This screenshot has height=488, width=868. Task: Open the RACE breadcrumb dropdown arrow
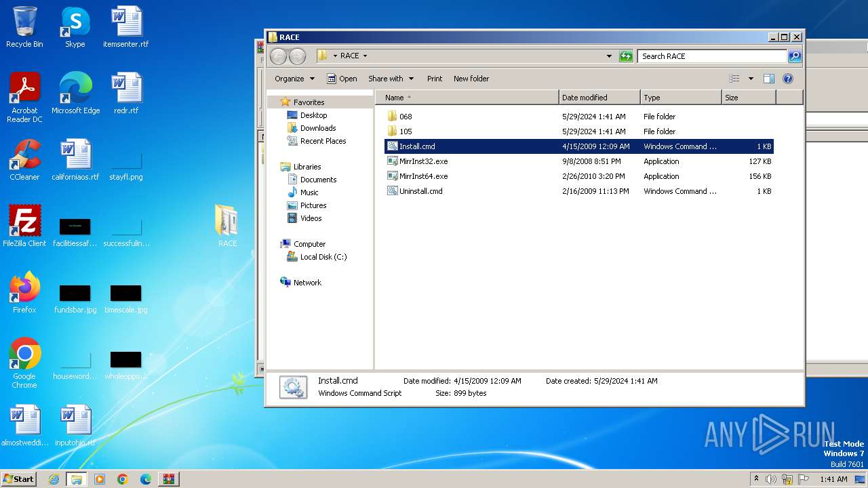pos(365,56)
